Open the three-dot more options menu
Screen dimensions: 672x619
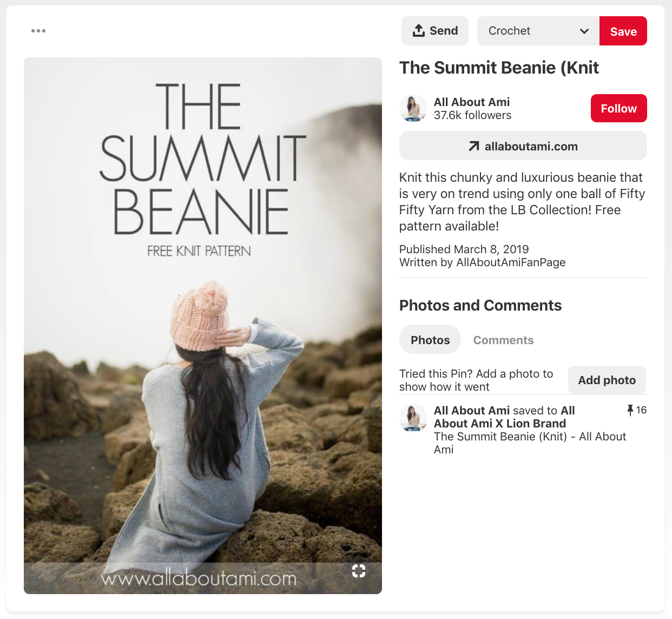[x=38, y=31]
